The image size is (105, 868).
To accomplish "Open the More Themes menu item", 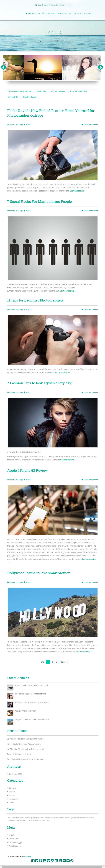I will tap(58, 91).
